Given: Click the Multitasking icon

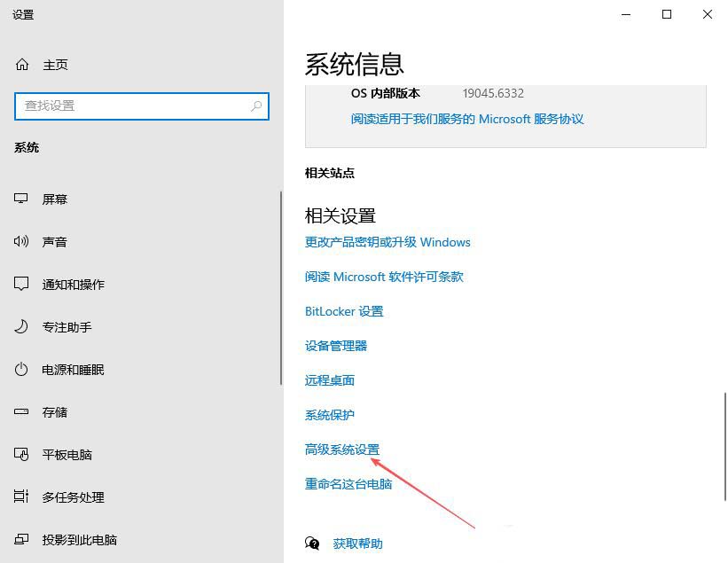Looking at the screenshot, I should point(21,497).
